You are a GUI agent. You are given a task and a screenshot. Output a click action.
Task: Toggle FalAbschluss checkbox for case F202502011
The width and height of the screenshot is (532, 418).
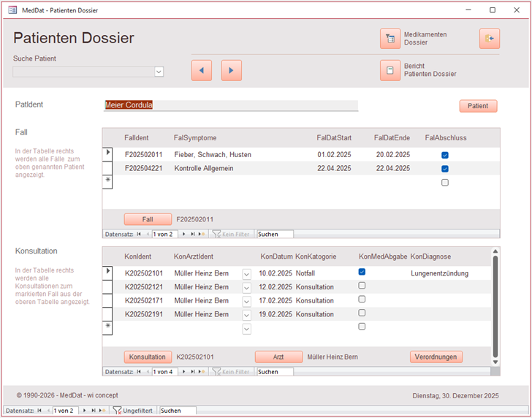tap(444, 155)
